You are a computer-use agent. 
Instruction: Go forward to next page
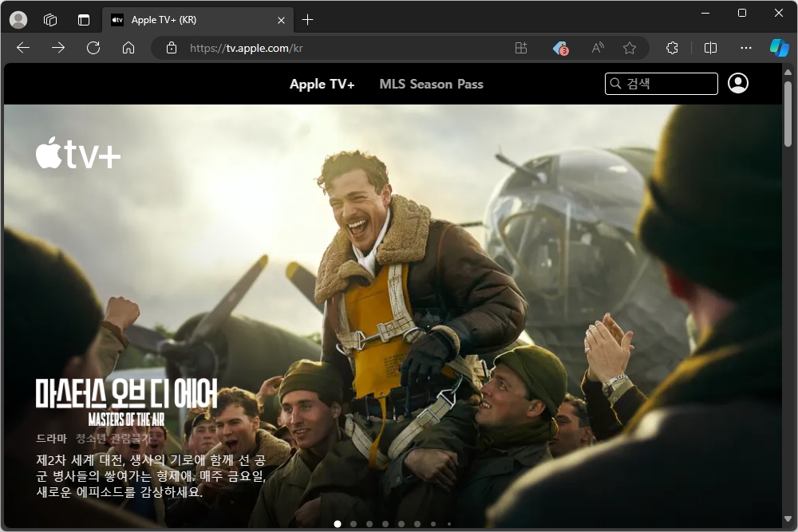pos(58,48)
